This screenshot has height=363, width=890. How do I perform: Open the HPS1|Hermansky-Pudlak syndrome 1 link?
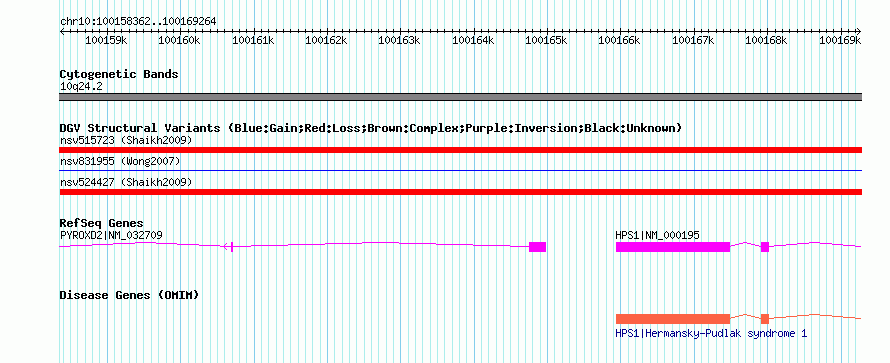coord(711,334)
